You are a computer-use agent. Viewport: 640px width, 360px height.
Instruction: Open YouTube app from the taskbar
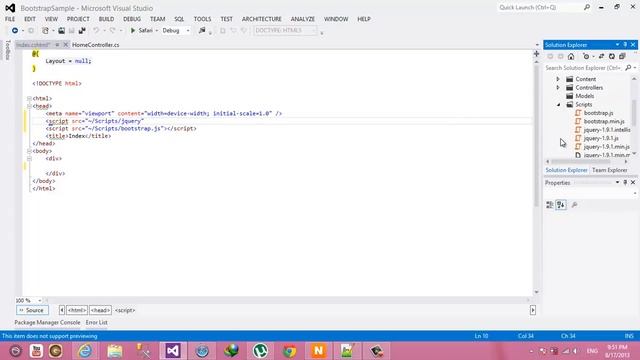[x=36, y=351]
